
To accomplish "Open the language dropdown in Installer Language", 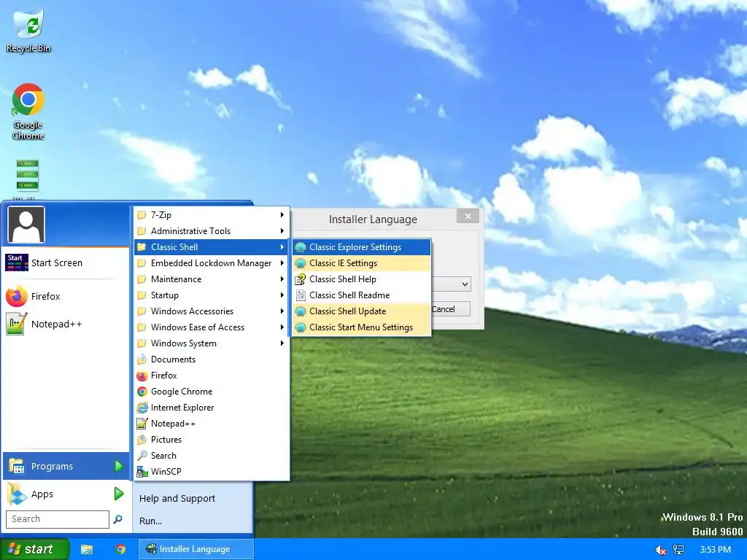I will pos(465,284).
